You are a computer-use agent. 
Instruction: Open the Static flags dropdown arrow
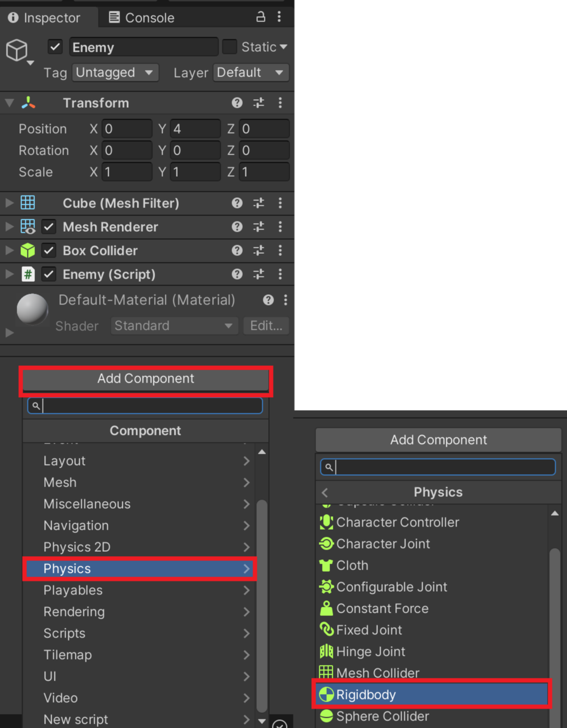(x=283, y=47)
